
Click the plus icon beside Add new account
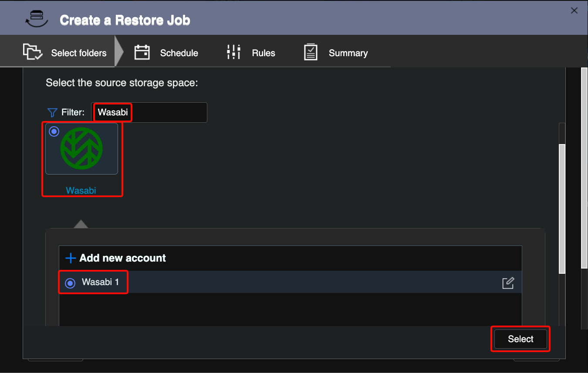(70, 258)
